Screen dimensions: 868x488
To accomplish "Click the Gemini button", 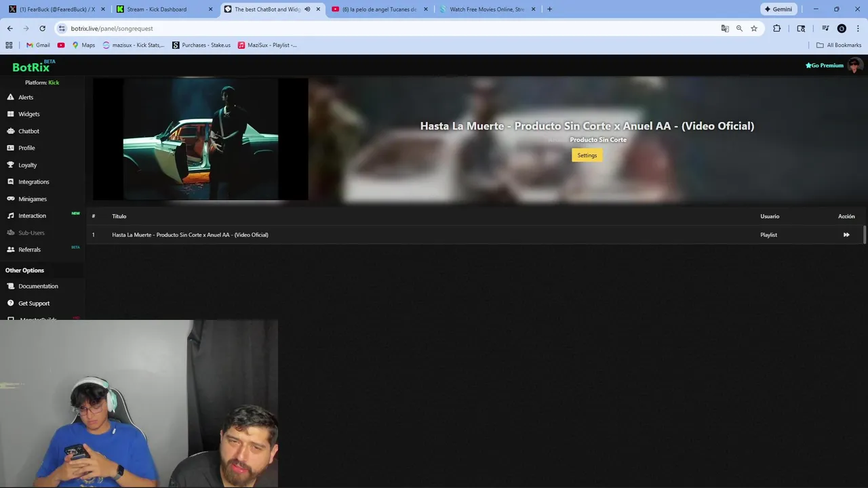I will pos(778,9).
